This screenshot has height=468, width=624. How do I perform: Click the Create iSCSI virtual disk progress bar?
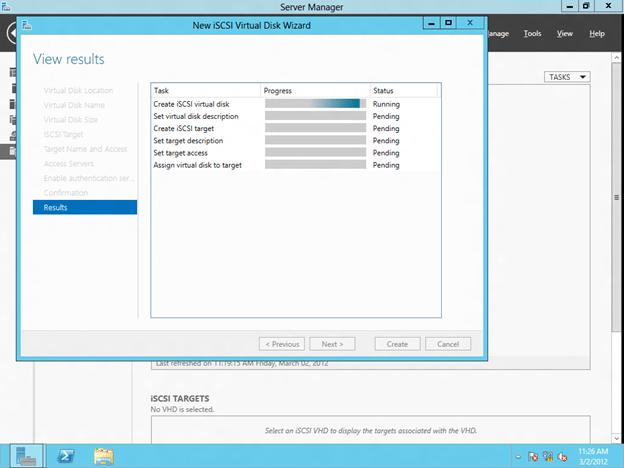click(315, 104)
